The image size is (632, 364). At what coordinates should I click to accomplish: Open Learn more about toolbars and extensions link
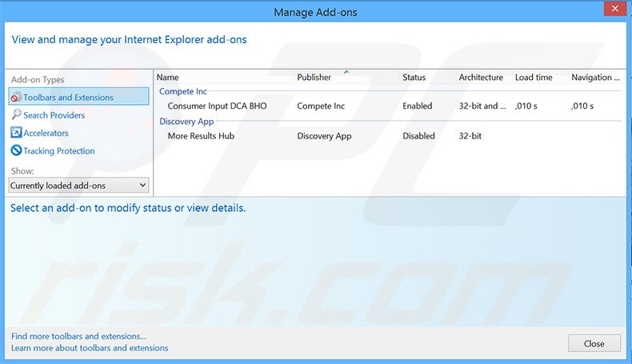[90, 348]
